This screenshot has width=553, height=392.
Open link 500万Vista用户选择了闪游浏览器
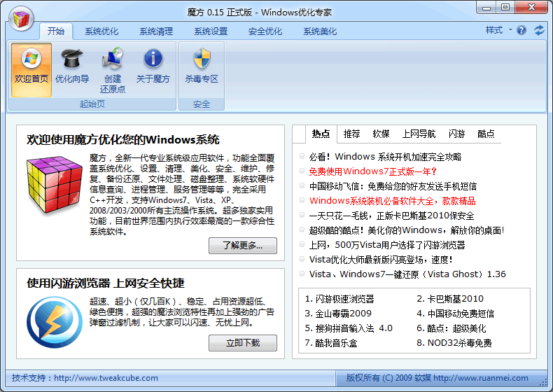[387, 245]
